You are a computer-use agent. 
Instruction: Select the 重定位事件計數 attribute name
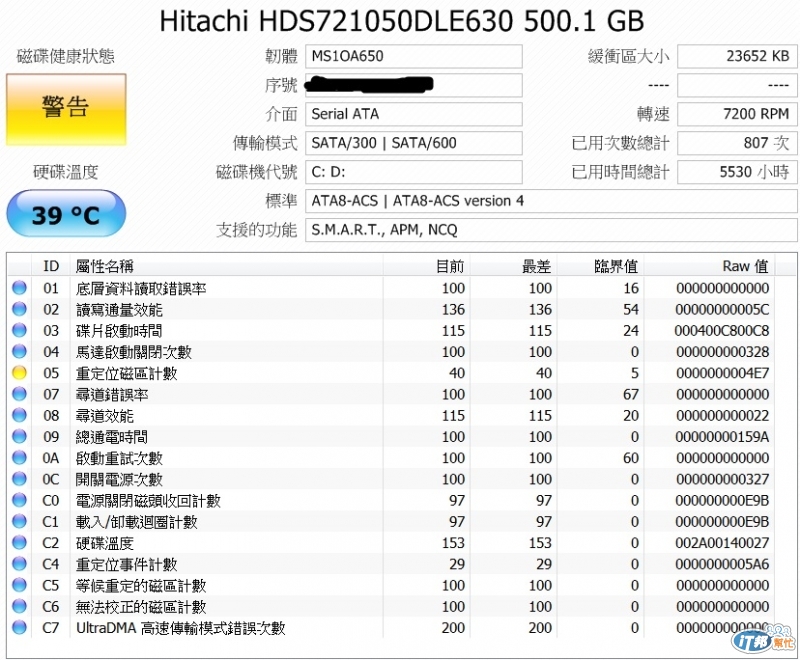(127, 565)
